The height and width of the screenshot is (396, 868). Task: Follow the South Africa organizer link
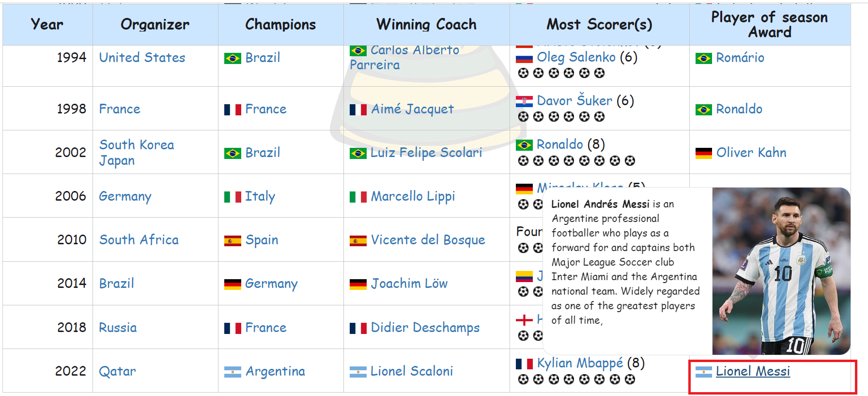tap(139, 240)
